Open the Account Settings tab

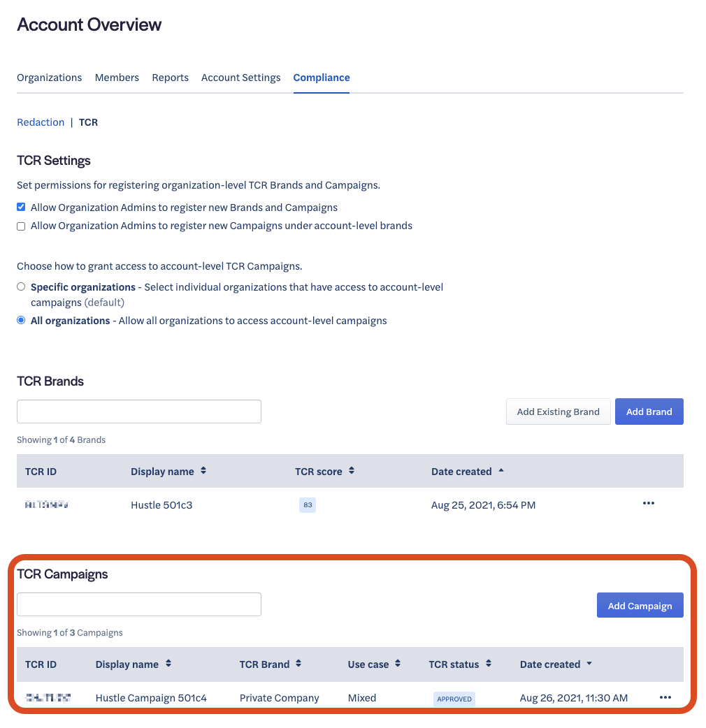240,78
